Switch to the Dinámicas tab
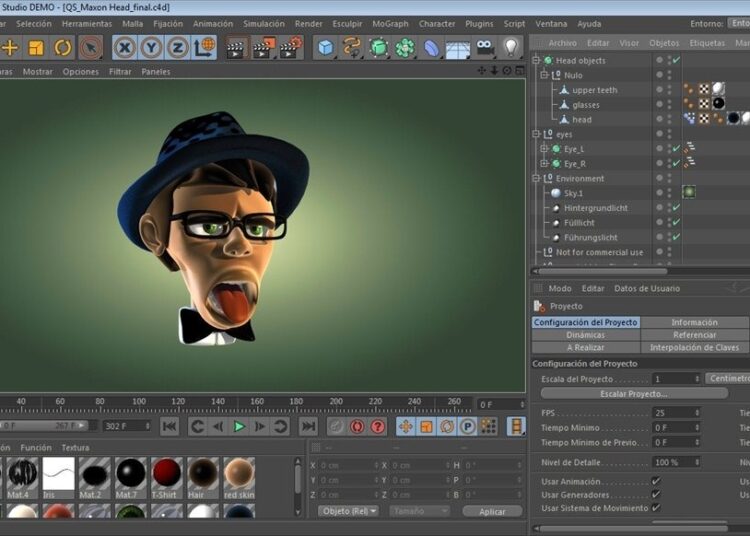 point(585,335)
